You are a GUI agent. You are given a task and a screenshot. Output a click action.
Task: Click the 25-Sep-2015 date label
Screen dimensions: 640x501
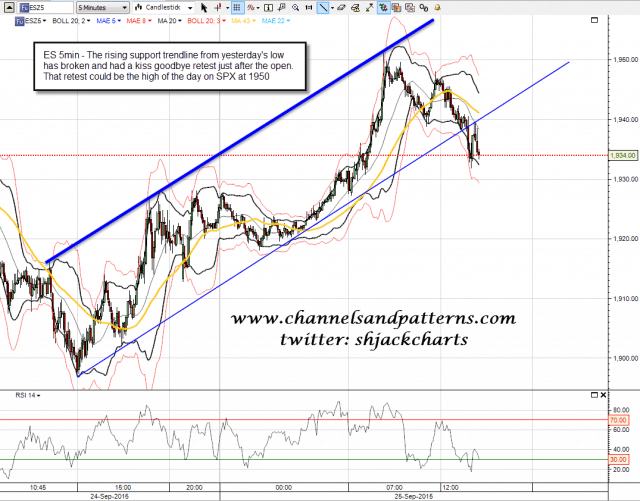point(413,497)
